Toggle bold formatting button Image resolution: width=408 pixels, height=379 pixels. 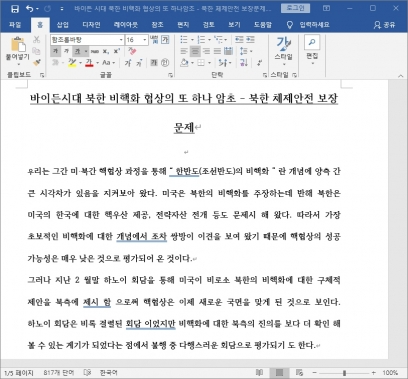click(x=56, y=51)
